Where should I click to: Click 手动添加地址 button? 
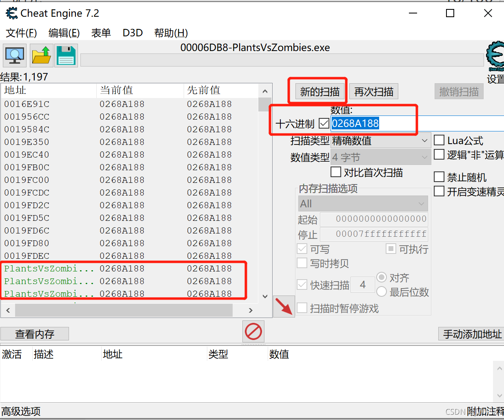click(472, 334)
